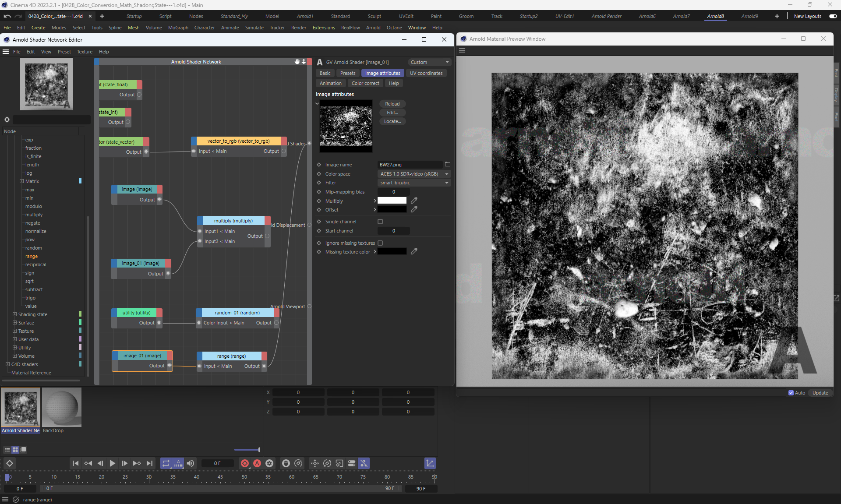Open the Arnold menu in the main menu bar
Viewport: 841px width, 504px height.
[x=373, y=28]
